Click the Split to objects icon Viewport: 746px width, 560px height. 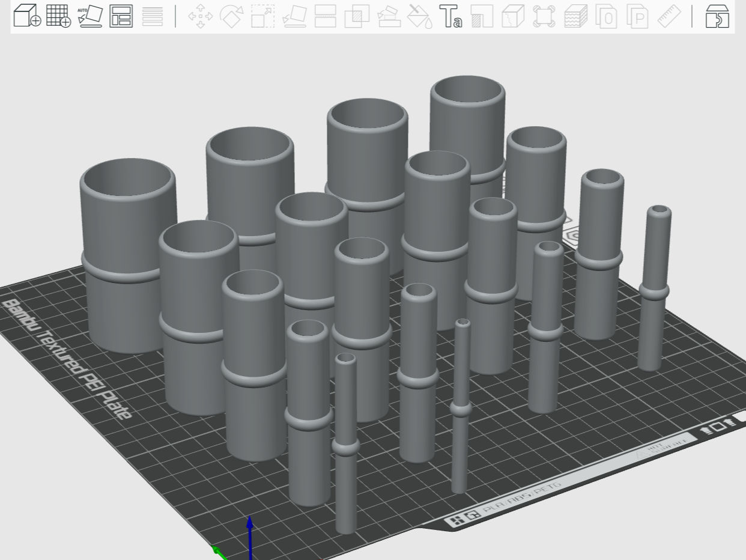tap(607, 16)
